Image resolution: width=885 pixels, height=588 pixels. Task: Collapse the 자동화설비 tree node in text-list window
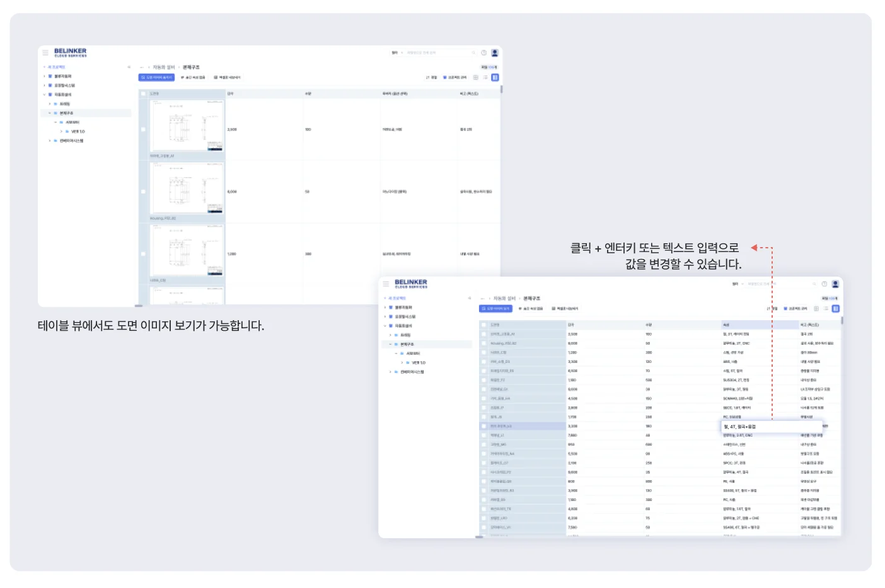[385, 326]
